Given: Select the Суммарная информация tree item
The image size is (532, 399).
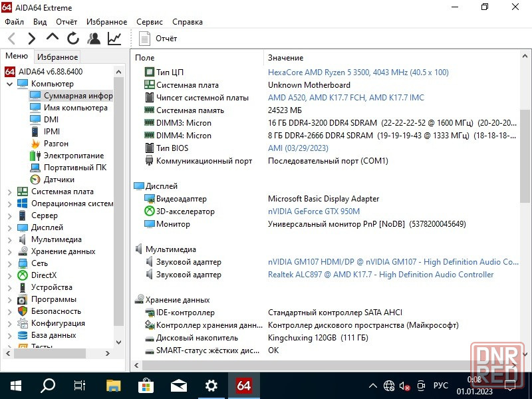Looking at the screenshot, I should [x=78, y=96].
